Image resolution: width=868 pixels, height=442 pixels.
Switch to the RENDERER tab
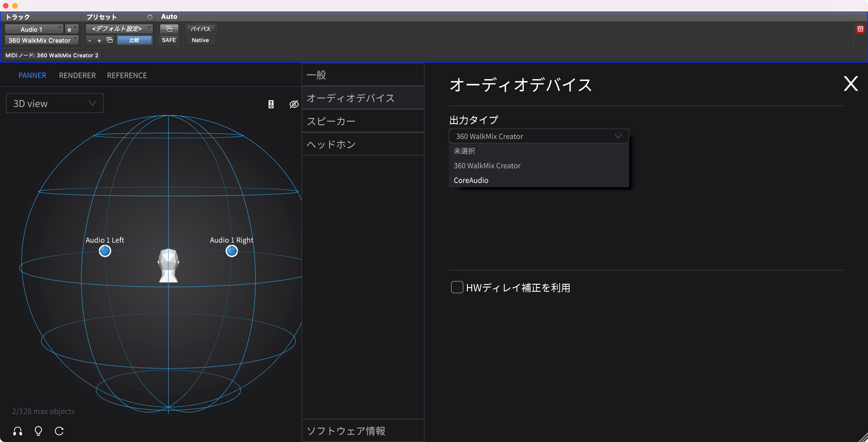(x=77, y=75)
